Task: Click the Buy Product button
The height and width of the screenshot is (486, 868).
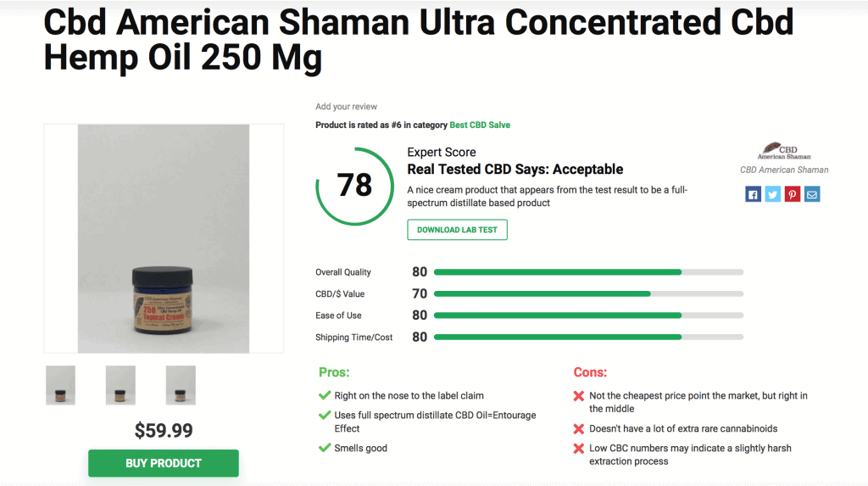Action: [164, 463]
